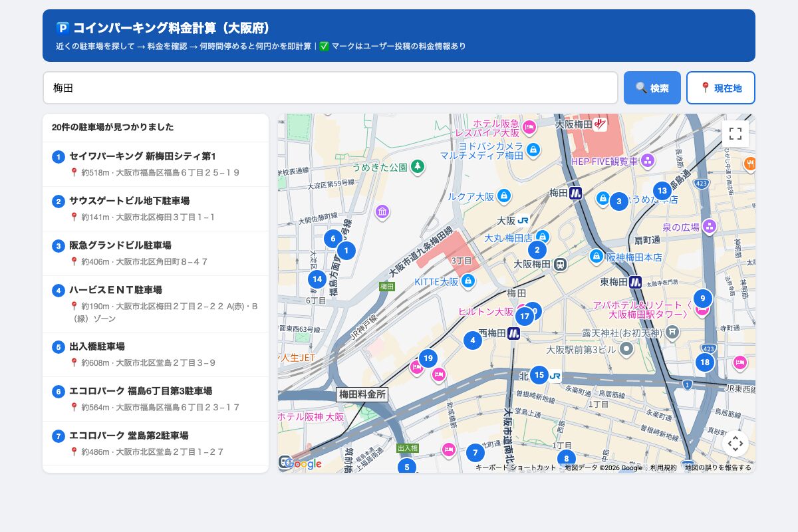
Task: Click the ホテル阪急レスパイア hotel icon
Action: pyautogui.click(x=529, y=126)
